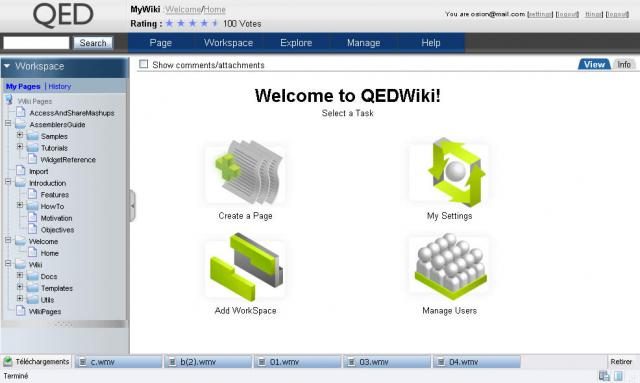Collapse the Workspace panel header arrow
This screenshot has height=383, width=640.
pyautogui.click(x=7, y=66)
